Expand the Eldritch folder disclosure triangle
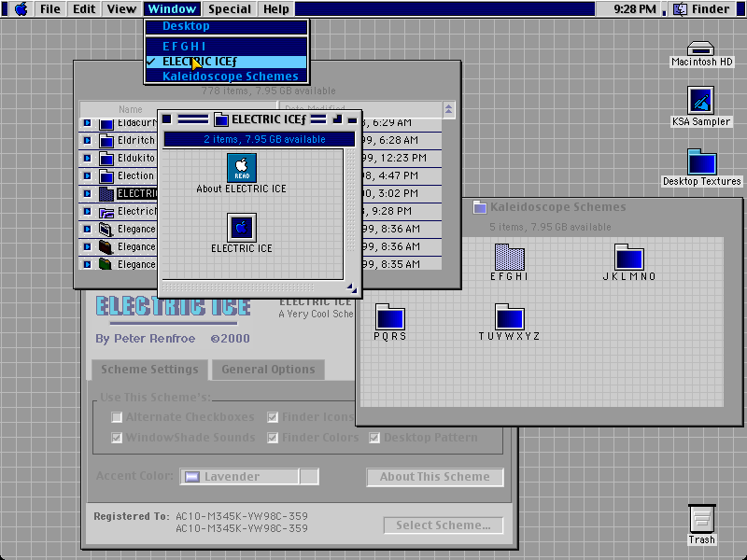This screenshot has height=560, width=747. 87,141
